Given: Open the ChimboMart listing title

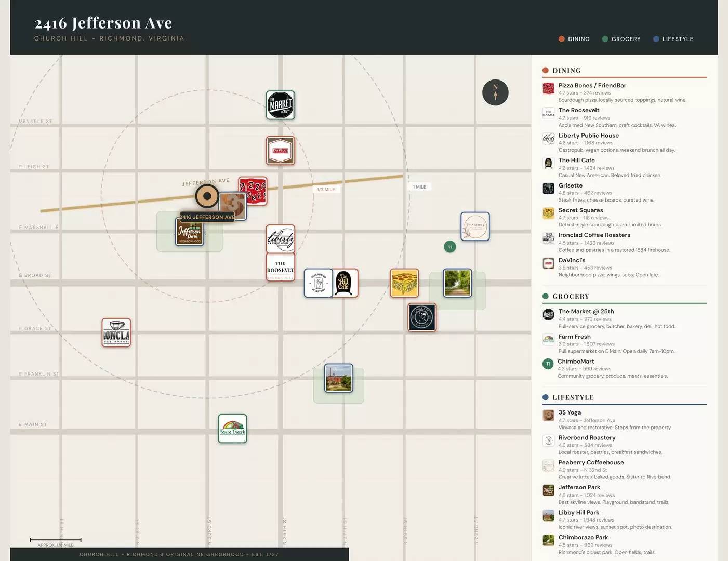Looking at the screenshot, I should click(x=576, y=362).
